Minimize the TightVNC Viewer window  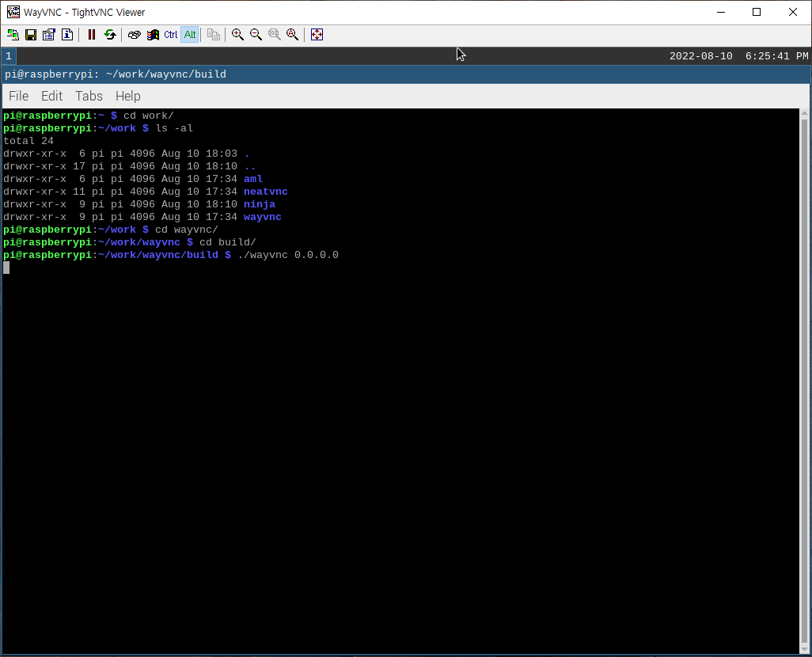pos(721,12)
